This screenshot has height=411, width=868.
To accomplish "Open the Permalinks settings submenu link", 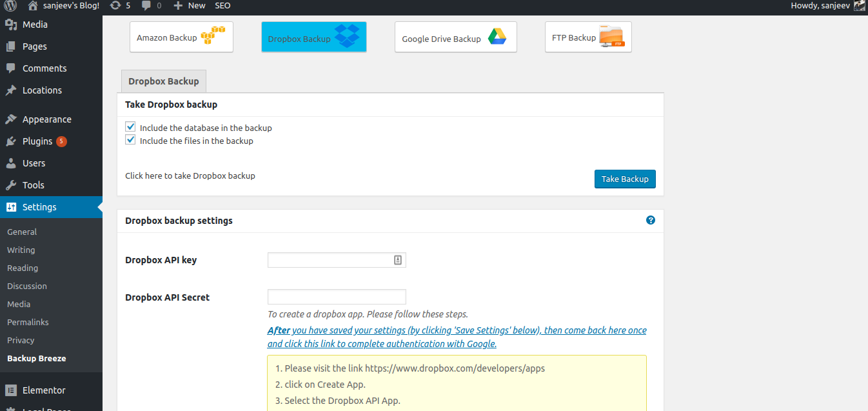I will [x=28, y=322].
